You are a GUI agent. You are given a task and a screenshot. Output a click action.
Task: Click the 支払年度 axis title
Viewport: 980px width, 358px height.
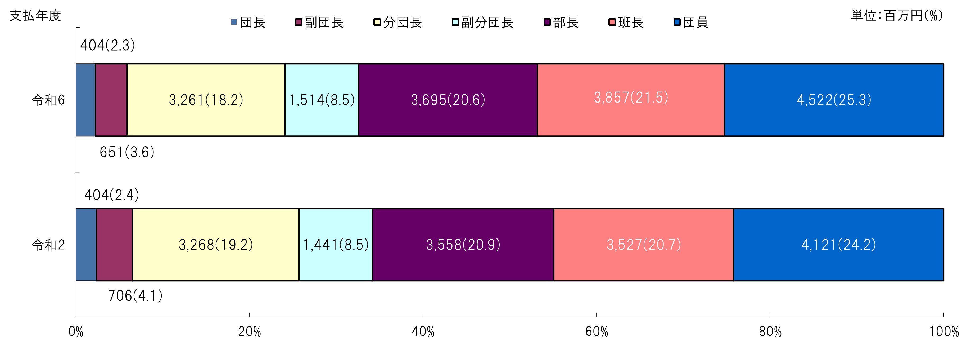click(35, 16)
